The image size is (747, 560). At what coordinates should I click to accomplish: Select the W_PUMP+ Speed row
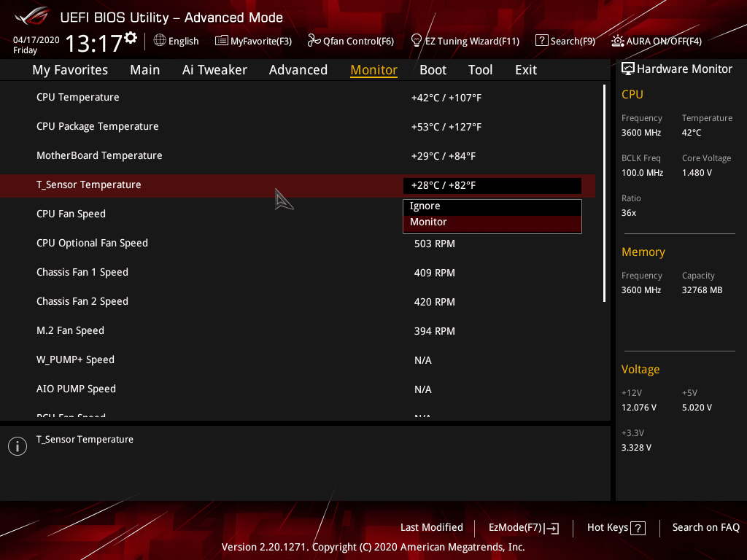[x=298, y=360]
